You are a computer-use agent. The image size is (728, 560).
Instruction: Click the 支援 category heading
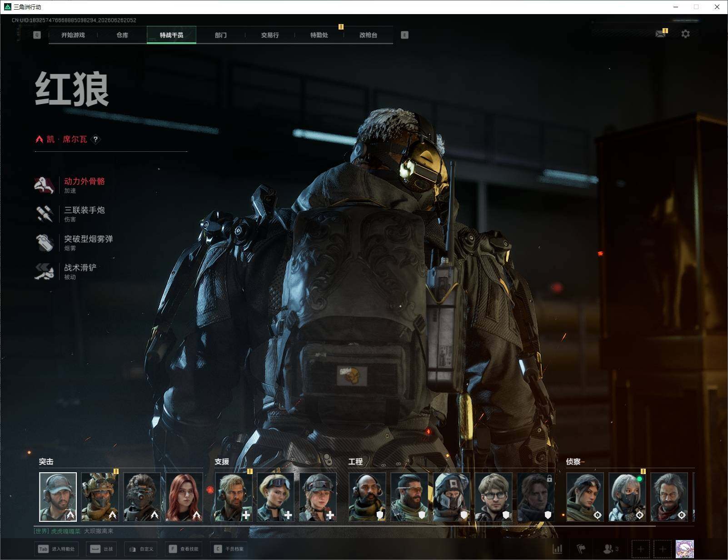222,461
